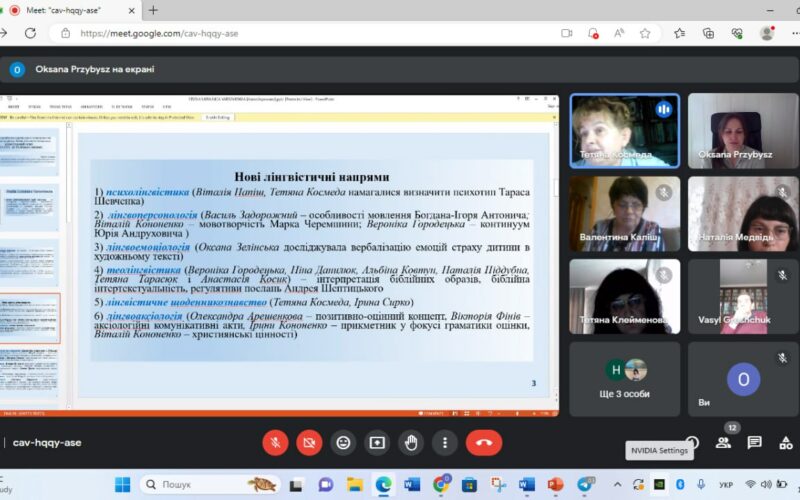800x500 pixels.
Task: Add page to favorites with star icon
Action: [645, 33]
